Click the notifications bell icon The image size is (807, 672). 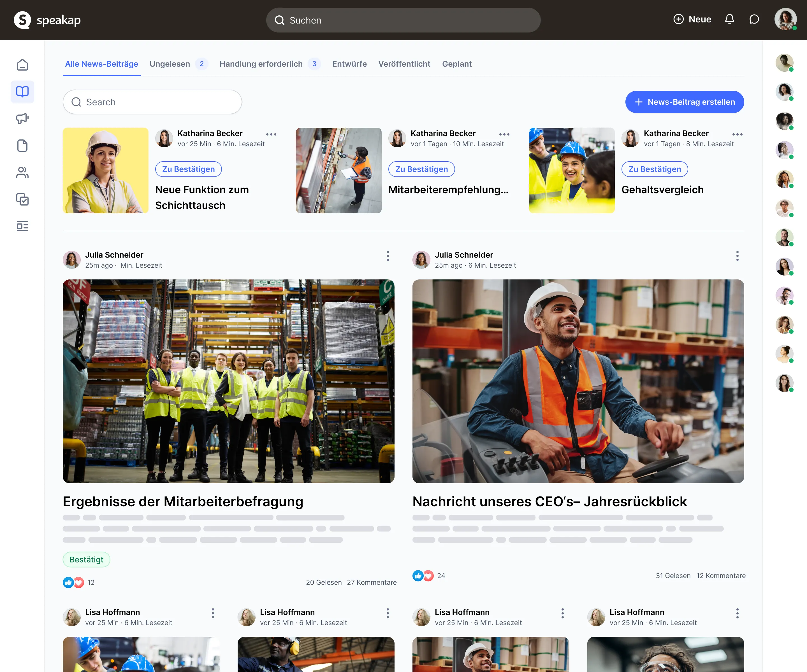click(729, 19)
